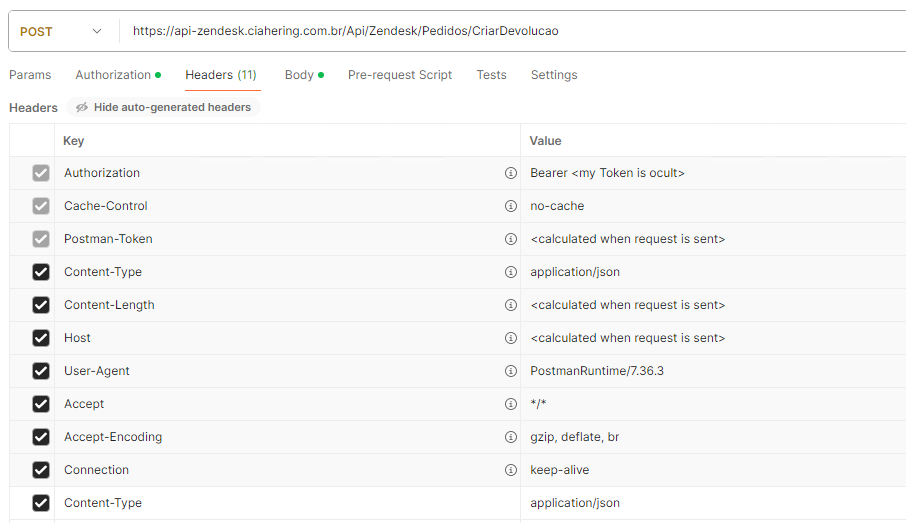
Task: Click info icon beside Postman-Token header
Action: [x=511, y=239]
